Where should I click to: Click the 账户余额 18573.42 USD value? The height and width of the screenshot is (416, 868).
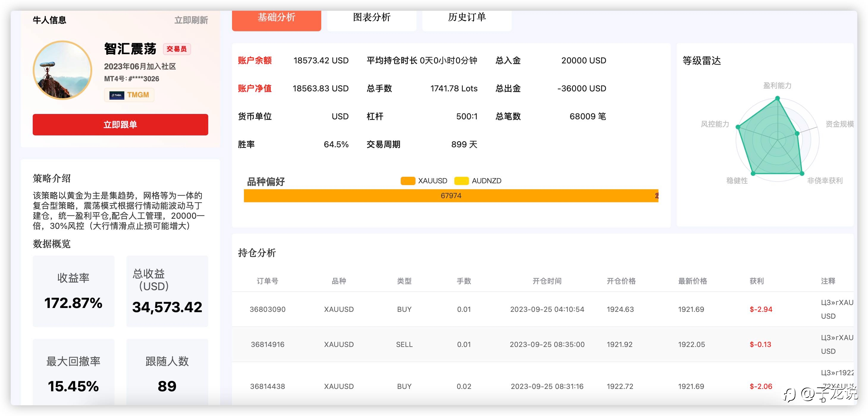pyautogui.click(x=321, y=60)
